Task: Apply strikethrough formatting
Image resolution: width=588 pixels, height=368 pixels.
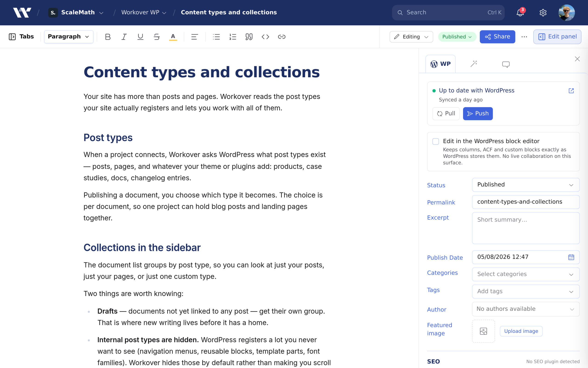Action: (x=157, y=37)
